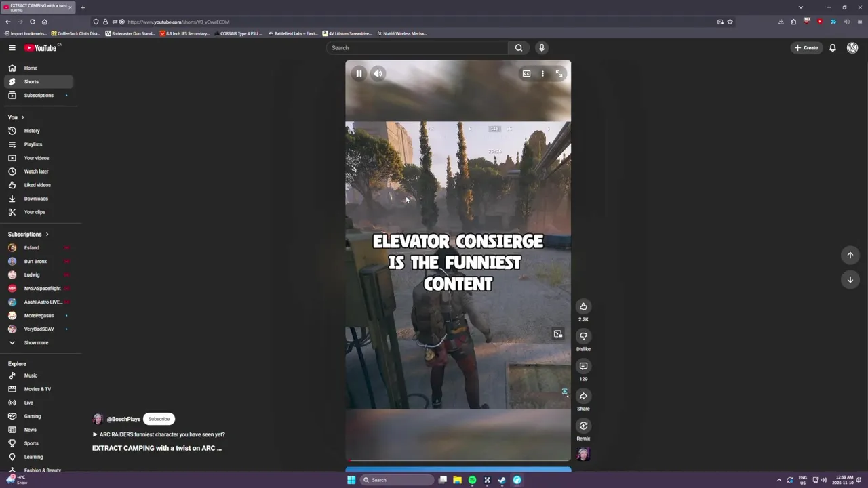Screen dimensions: 868x488
Task: Open Movies & TV under Explore
Action: pyautogui.click(x=38, y=389)
